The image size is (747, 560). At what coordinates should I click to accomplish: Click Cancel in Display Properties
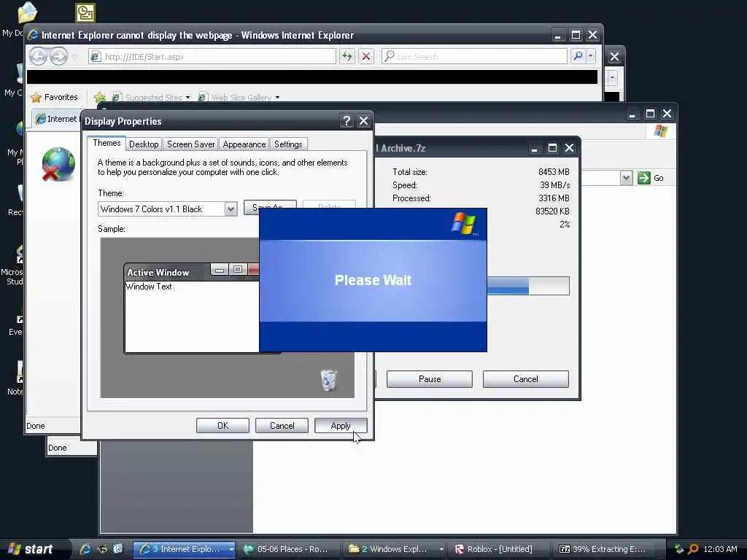pos(282,426)
